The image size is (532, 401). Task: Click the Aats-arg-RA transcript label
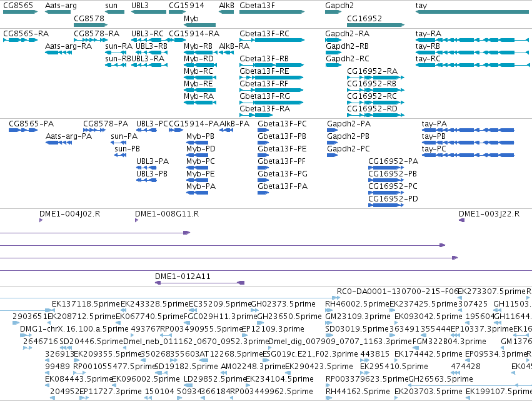68,46
